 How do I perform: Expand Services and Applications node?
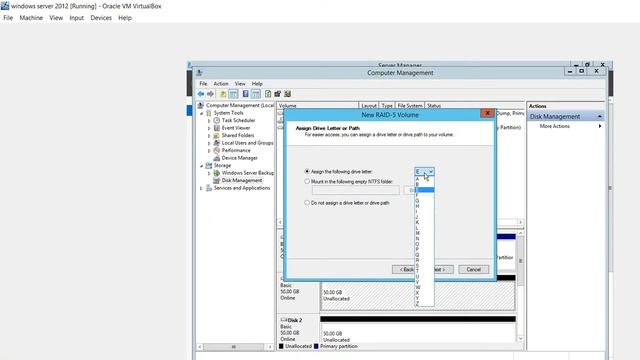point(202,189)
